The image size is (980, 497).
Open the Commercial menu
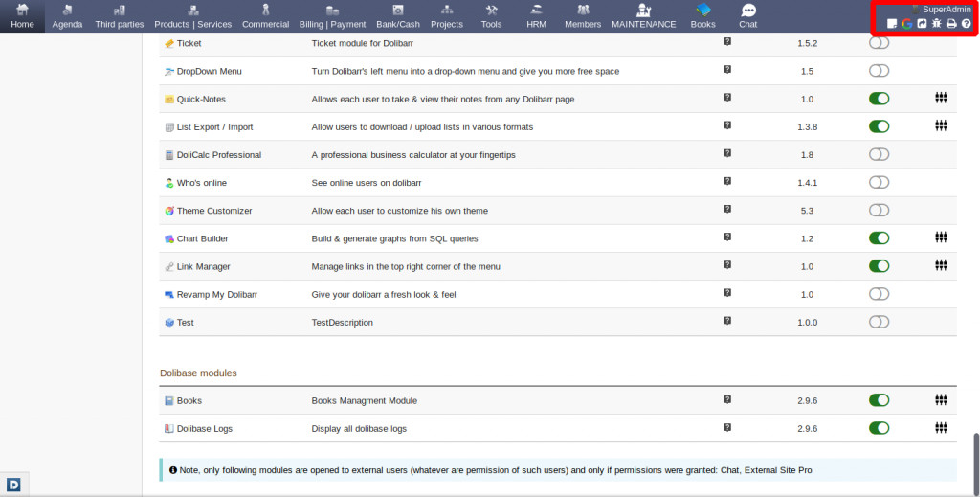pos(266,16)
